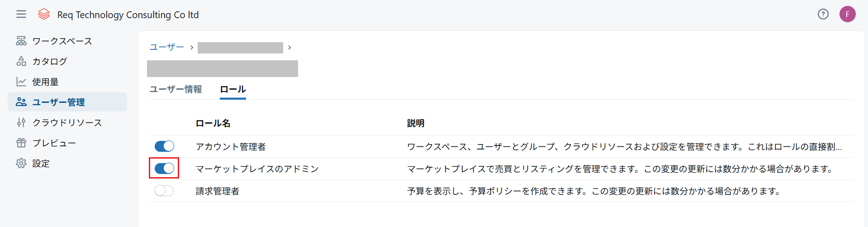Click the Req Technology Consulting account name
The image size is (868, 227).
tap(128, 14)
